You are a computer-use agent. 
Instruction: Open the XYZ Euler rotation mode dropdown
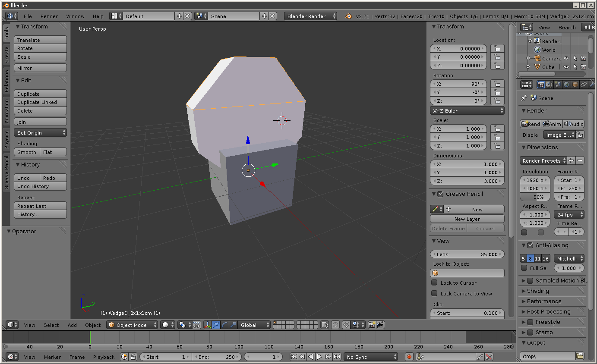(467, 111)
